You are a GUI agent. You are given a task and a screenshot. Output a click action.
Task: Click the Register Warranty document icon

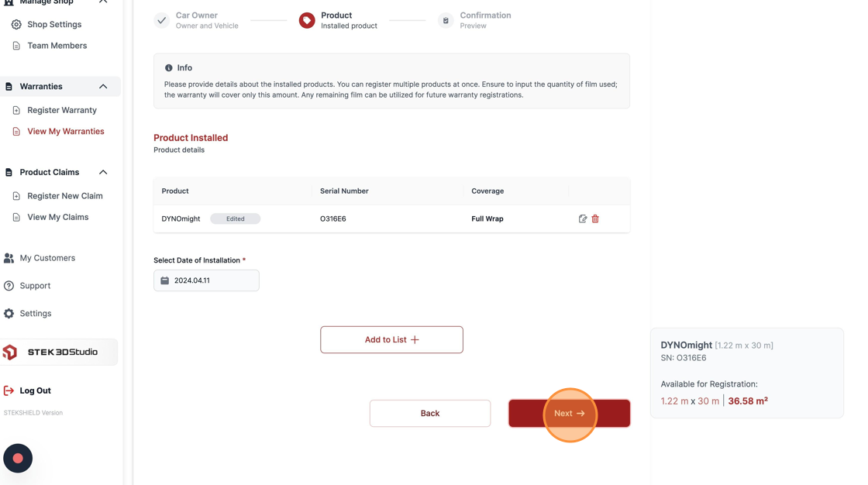16,110
